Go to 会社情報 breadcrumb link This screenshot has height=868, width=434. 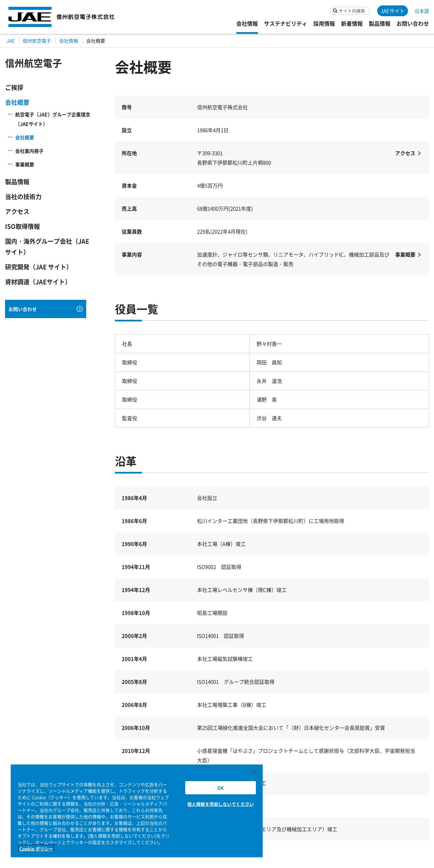coord(69,41)
